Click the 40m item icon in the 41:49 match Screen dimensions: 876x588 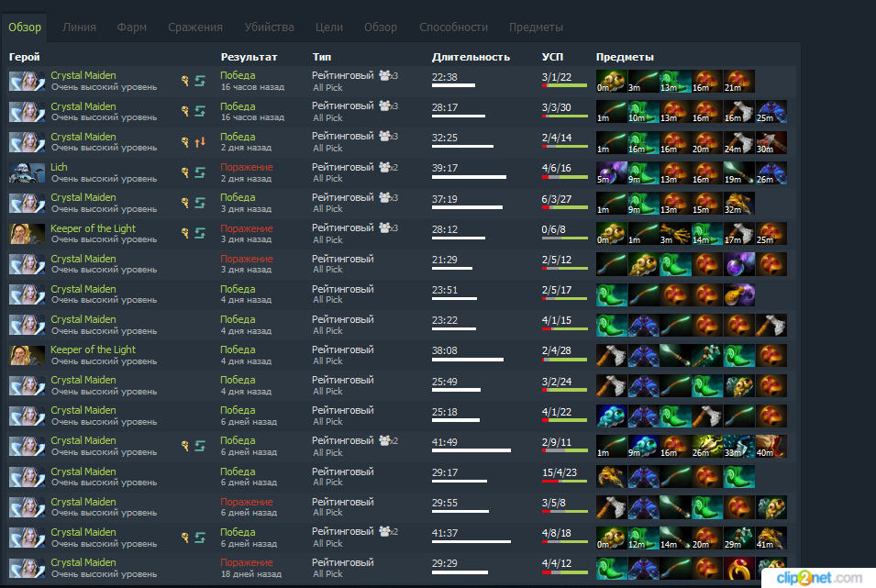click(x=771, y=446)
